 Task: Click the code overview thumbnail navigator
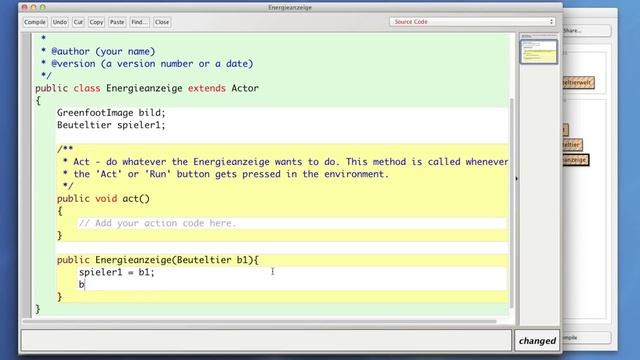[x=539, y=51]
